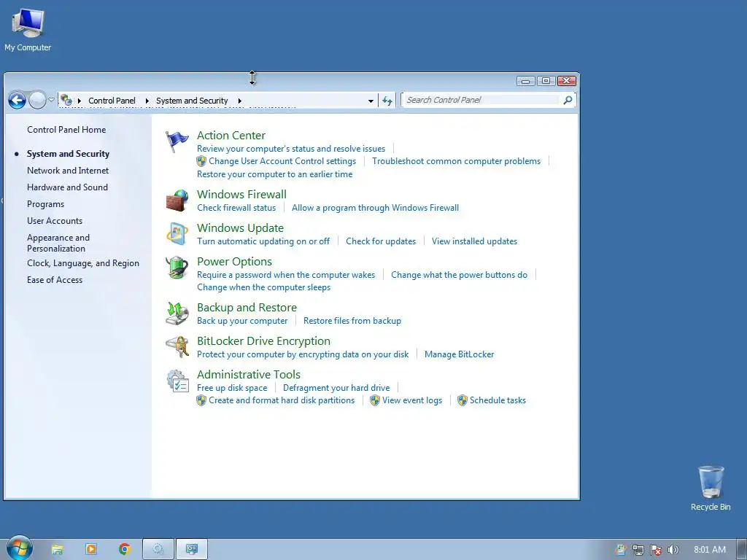Switch to the Control Panel taskbar button
The width and height of the screenshot is (747, 560).
coord(192,550)
